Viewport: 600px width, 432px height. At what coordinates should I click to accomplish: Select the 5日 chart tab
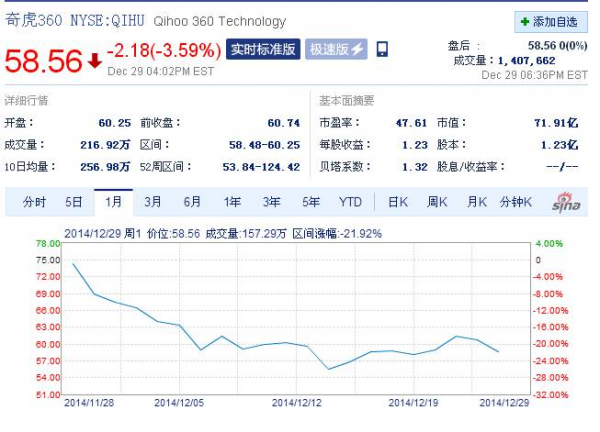coord(73,202)
